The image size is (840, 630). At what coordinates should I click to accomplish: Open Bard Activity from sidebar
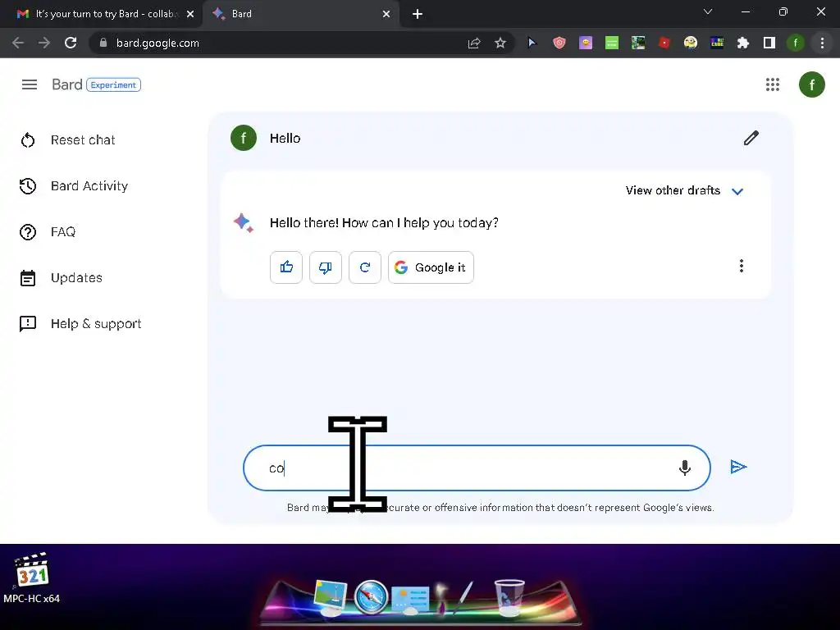[89, 186]
